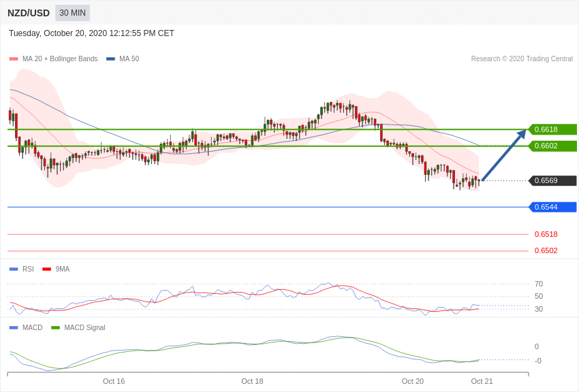Image resolution: width=579 pixels, height=392 pixels.
Task: Click the pink MA 20 legend swatch
Action: [14, 59]
